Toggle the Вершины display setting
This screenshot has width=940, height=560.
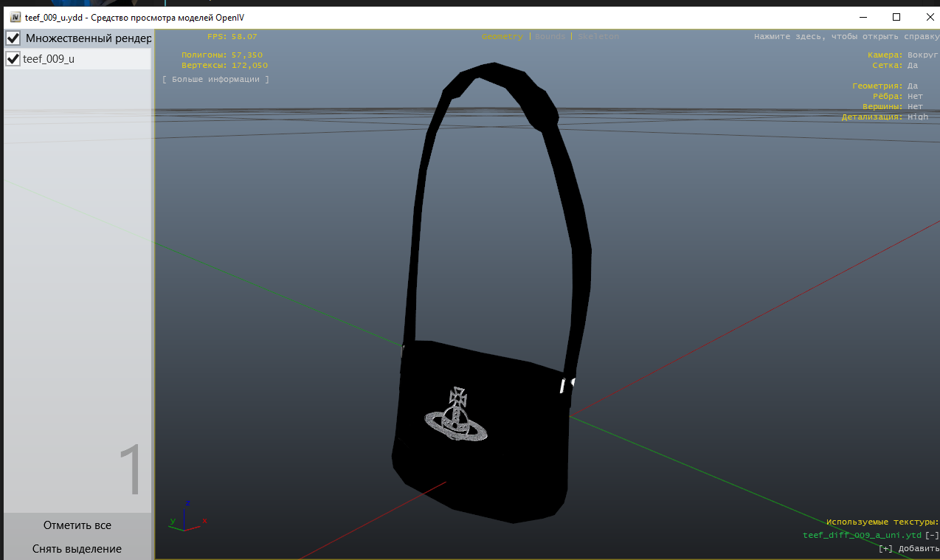click(x=915, y=106)
